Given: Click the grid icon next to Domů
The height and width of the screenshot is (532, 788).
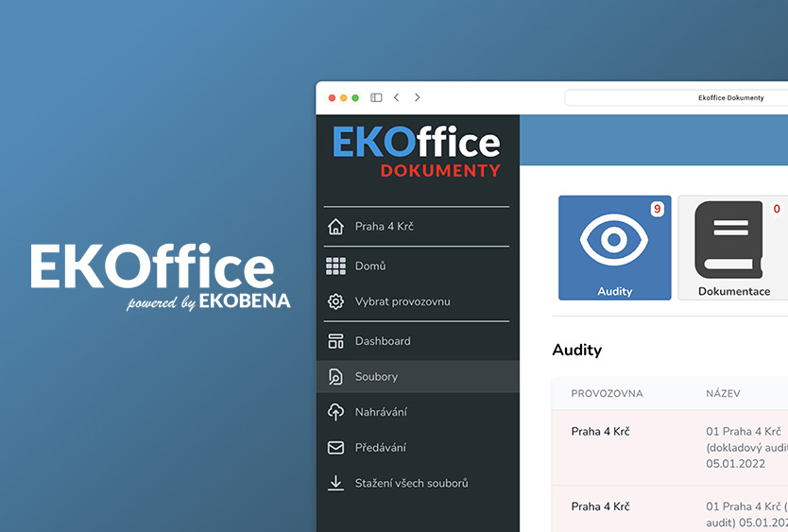Looking at the screenshot, I should click(335, 266).
